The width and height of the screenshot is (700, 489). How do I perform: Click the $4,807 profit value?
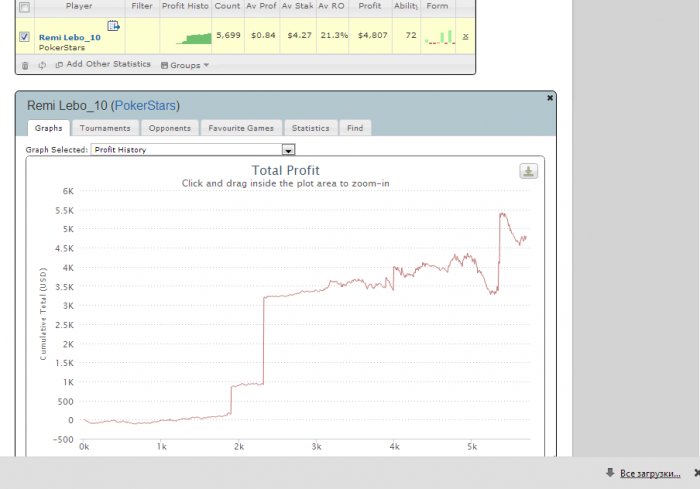pos(372,35)
